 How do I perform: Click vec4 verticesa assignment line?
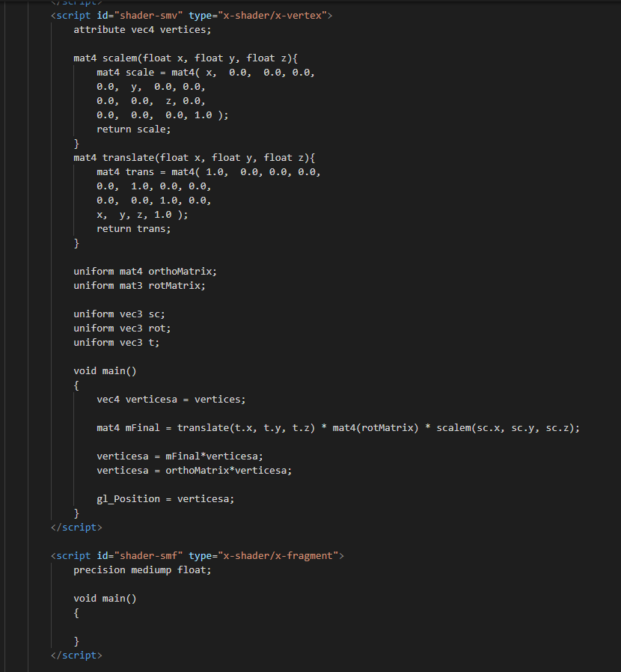(x=171, y=400)
